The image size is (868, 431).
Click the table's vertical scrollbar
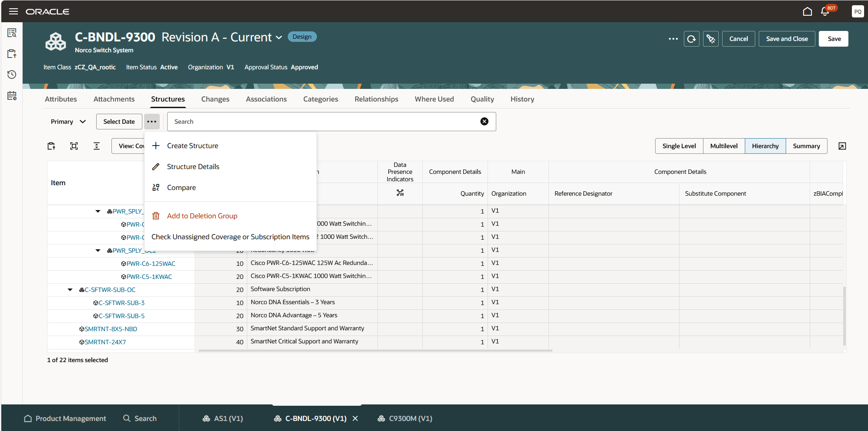point(844,316)
